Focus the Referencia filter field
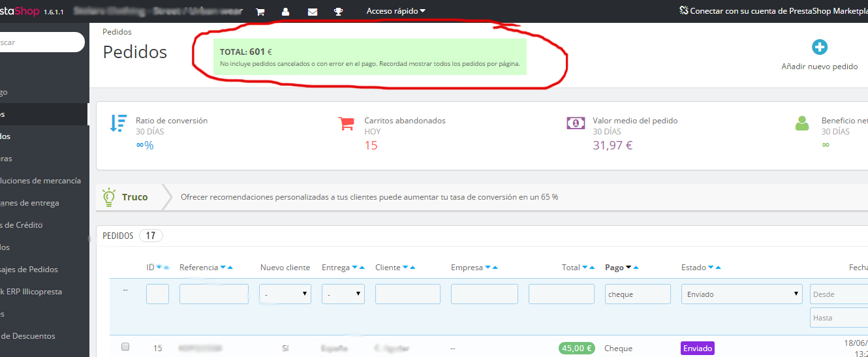 click(x=214, y=294)
